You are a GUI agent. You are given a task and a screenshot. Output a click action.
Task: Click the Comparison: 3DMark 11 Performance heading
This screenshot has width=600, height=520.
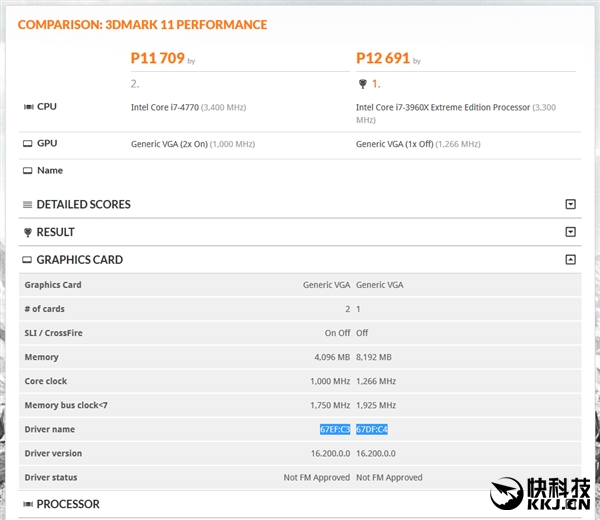(x=142, y=25)
